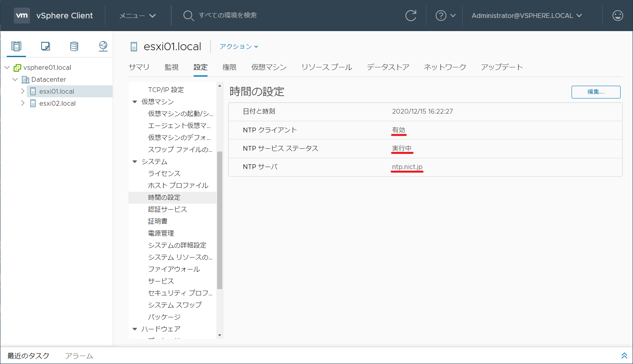Open the VMs and Templates inventory view
The image size is (633, 364).
(x=45, y=46)
